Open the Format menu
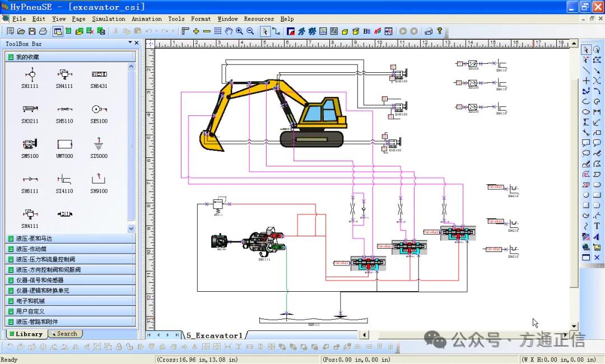This screenshot has width=605, height=364. pos(201,19)
